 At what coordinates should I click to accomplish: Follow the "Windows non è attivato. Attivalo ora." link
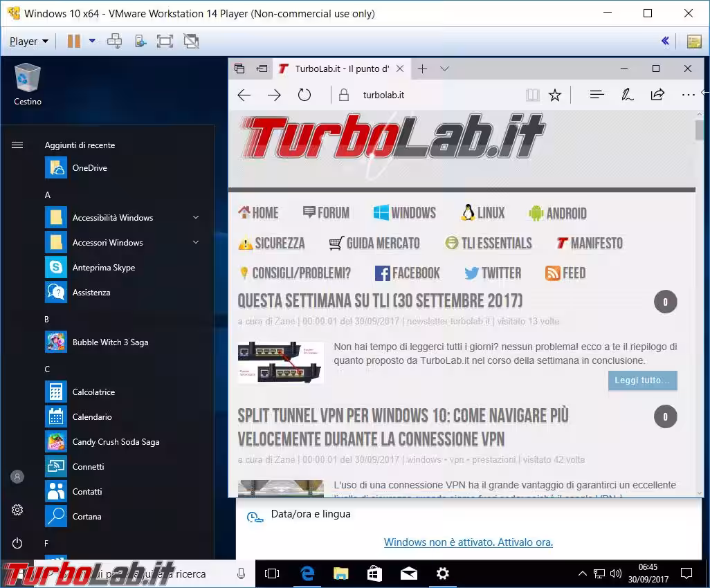coord(468,542)
